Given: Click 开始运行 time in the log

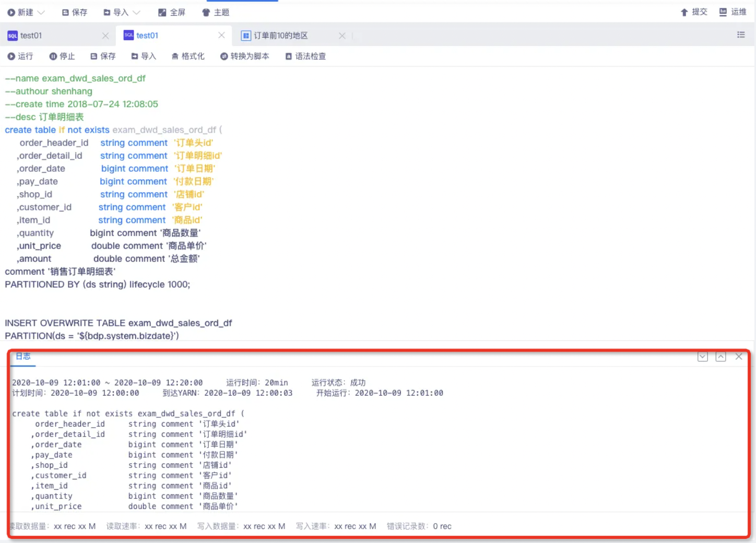Looking at the screenshot, I should pyautogui.click(x=399, y=393).
